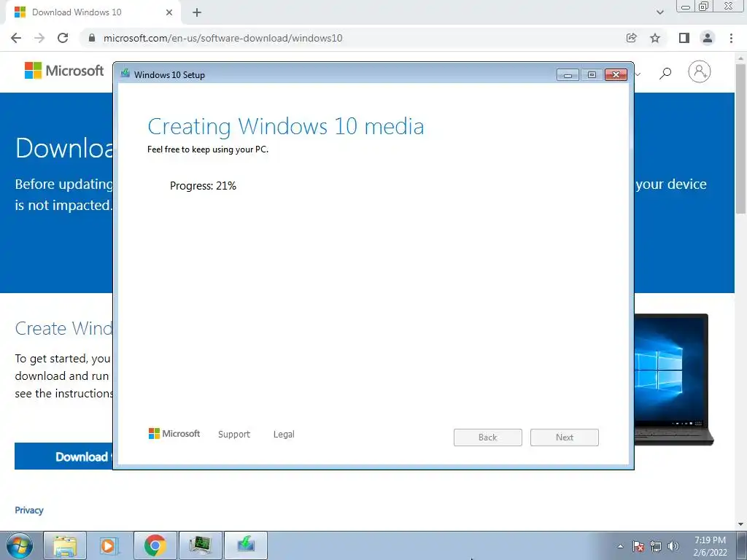Click the Creating Windows 10 media heading

pyautogui.click(x=286, y=127)
